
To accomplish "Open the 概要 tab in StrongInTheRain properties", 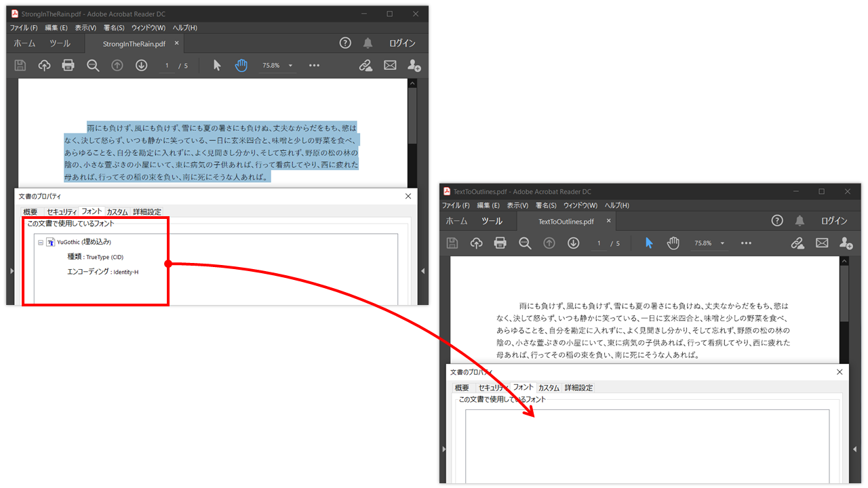I will [31, 211].
